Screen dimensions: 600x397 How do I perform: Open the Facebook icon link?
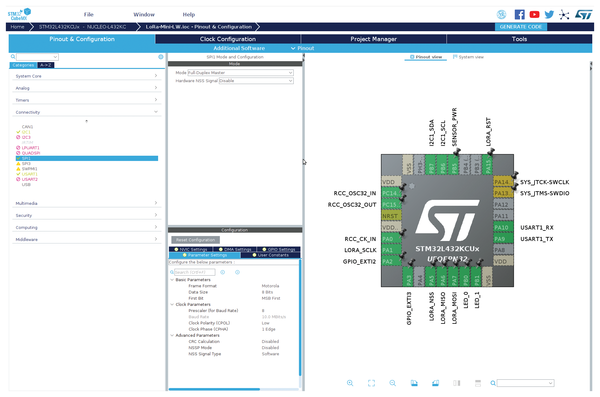[519, 15]
